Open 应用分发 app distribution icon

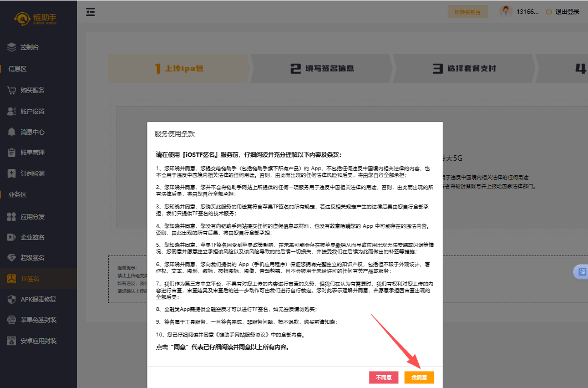coord(12,217)
